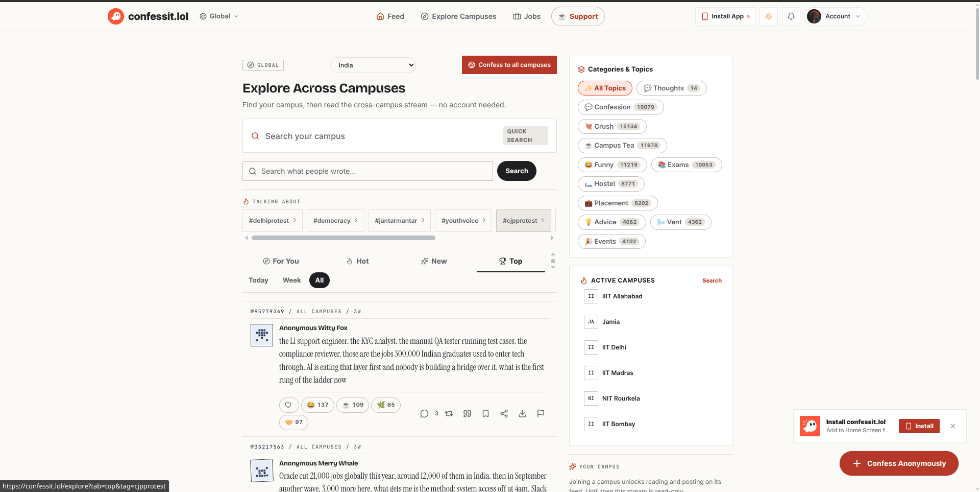The height and width of the screenshot is (492, 980).
Task: Go to Explore Campuses
Action: tap(458, 16)
